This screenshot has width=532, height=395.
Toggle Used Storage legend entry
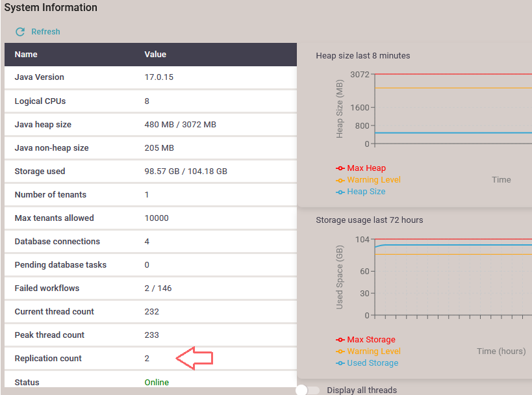tap(367, 363)
